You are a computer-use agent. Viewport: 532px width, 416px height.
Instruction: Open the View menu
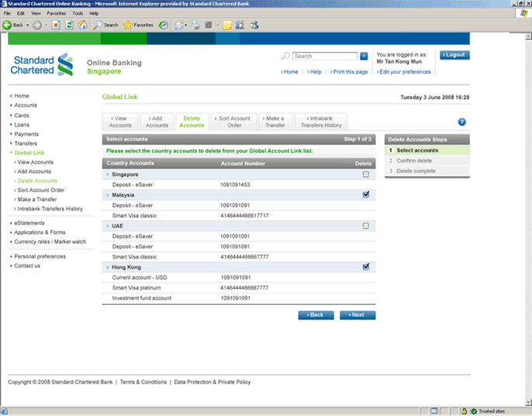(36, 13)
